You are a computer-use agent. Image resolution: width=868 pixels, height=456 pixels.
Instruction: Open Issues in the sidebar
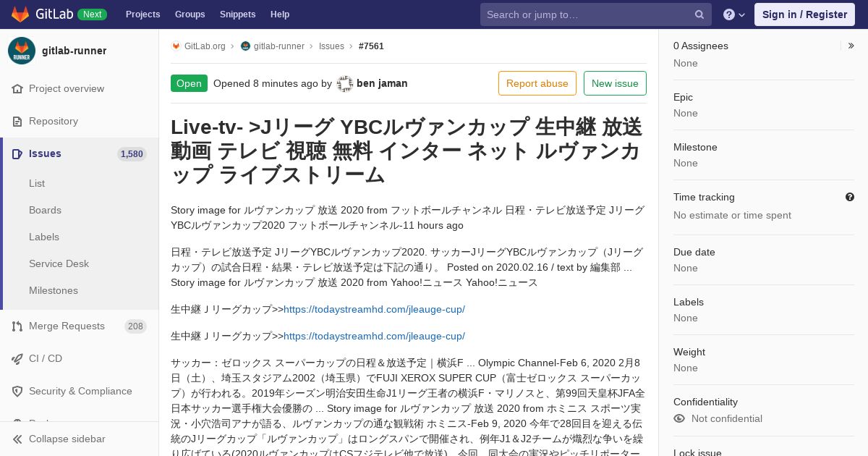(x=45, y=153)
